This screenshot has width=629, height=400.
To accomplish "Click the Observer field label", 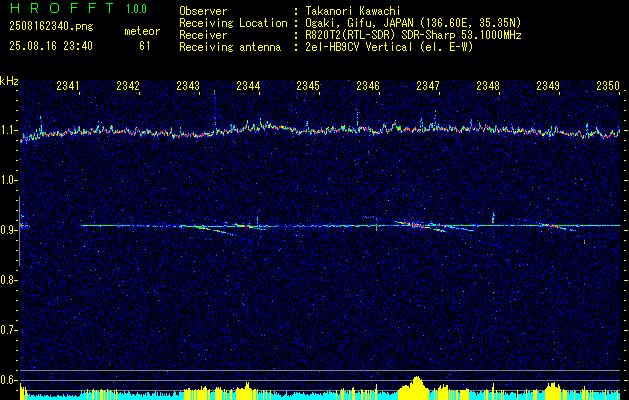I will click(x=203, y=12).
